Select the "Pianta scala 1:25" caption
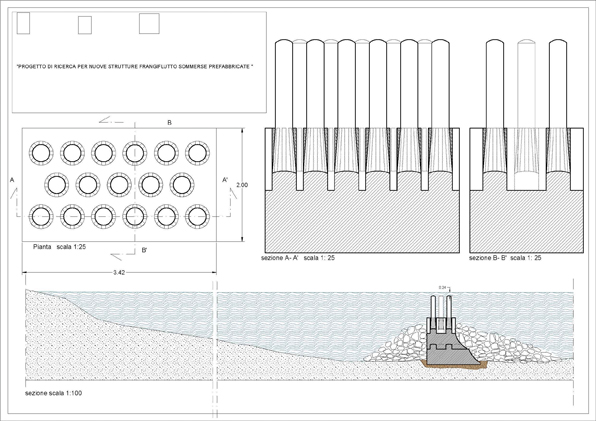This screenshot has height=421, width=596. pyautogui.click(x=60, y=247)
